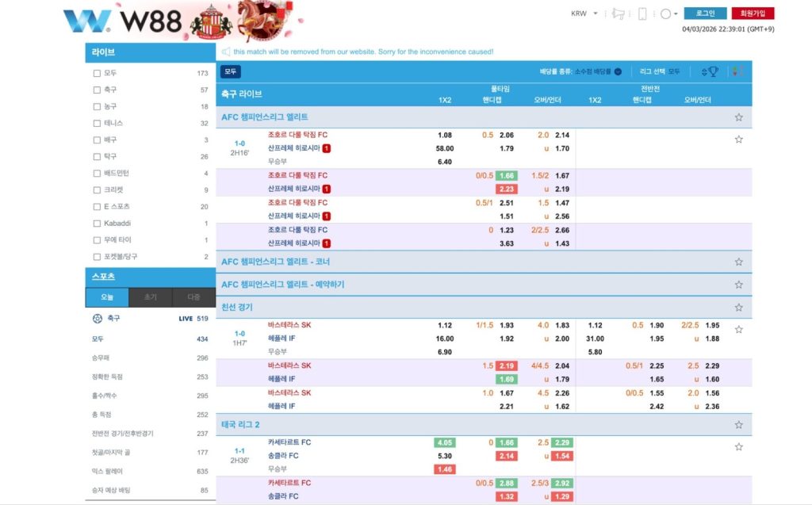Image resolution: width=812 pixels, height=505 pixels.
Task: Open the KRW currency dropdown
Action: (x=584, y=13)
